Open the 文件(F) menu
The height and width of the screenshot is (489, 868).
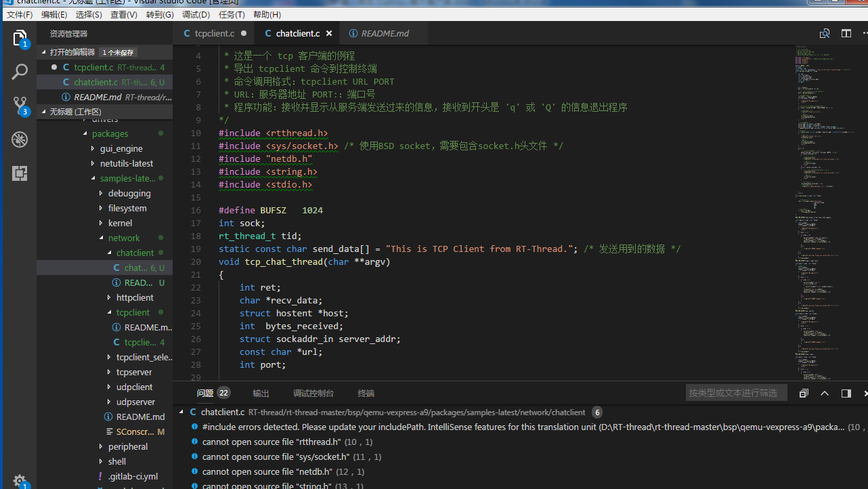click(x=20, y=14)
